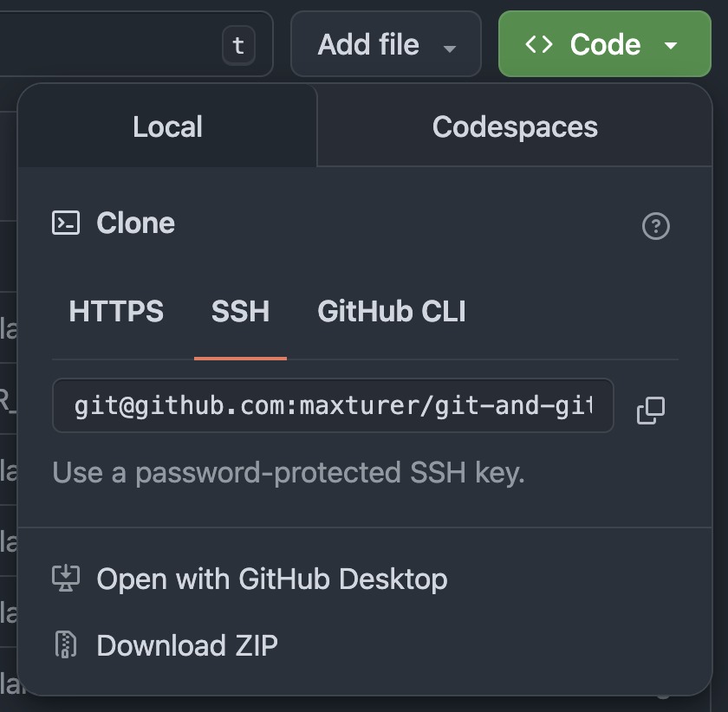The height and width of the screenshot is (712, 728).
Task: Click the git@github.com clone URL field
Action: point(333,405)
